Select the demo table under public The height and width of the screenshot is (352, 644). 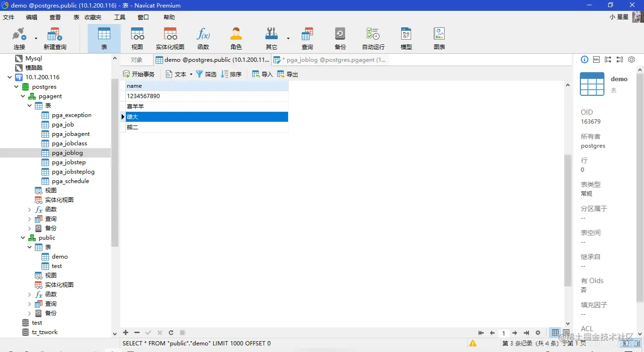point(60,257)
